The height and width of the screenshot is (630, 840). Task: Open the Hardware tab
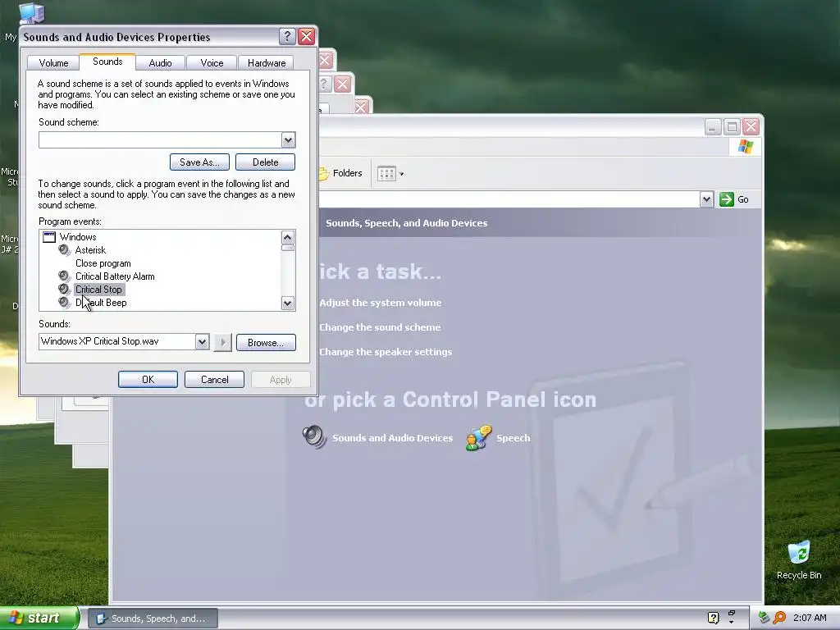click(267, 63)
